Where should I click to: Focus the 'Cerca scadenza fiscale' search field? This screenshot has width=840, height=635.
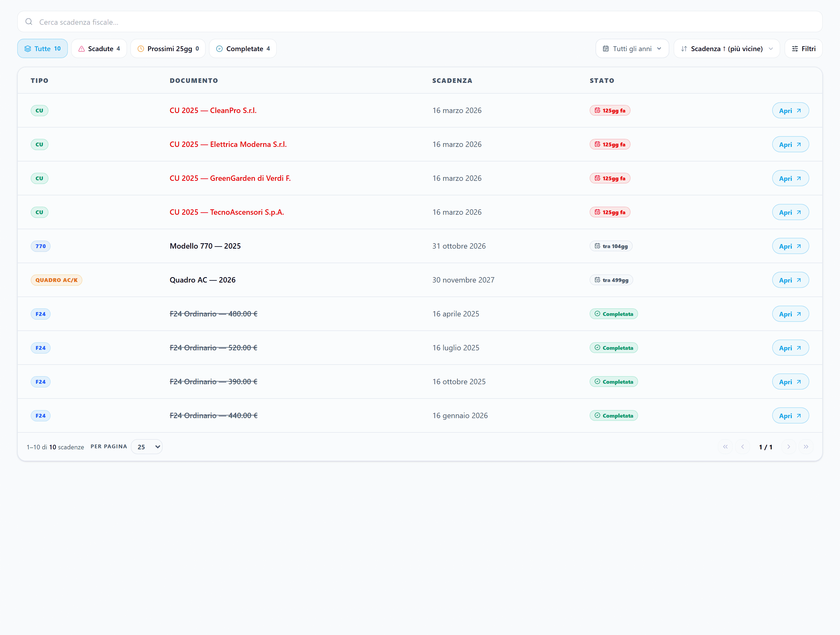[420, 22]
